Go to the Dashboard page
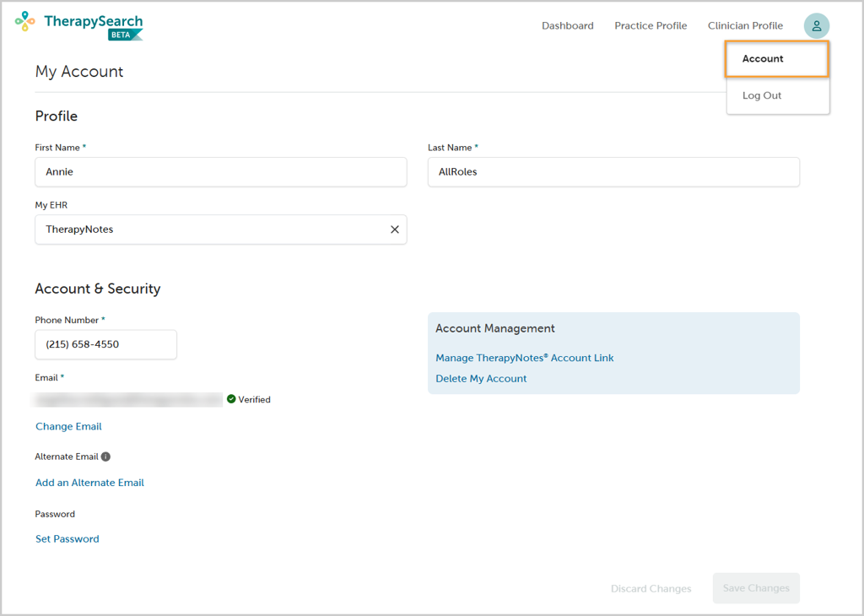 [x=567, y=26]
